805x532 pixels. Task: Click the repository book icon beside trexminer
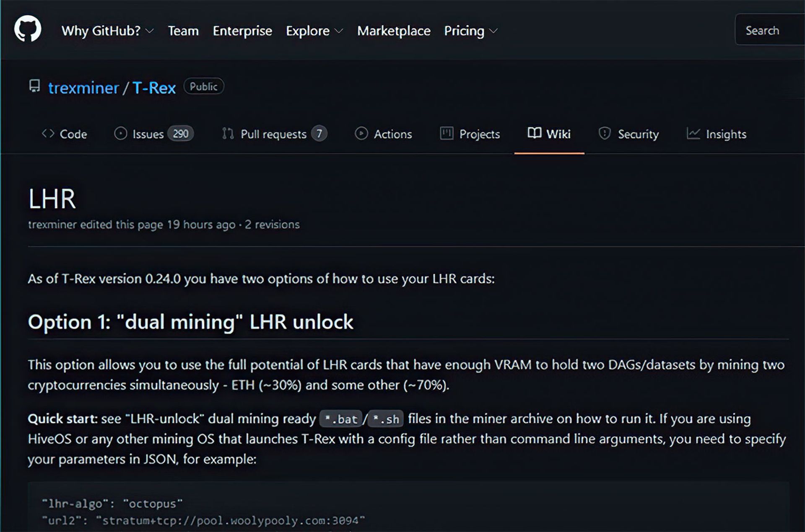tap(34, 86)
